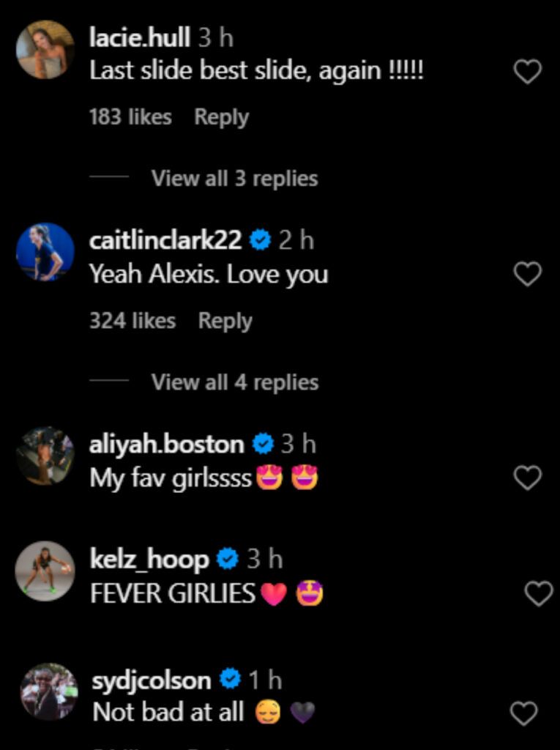This screenshot has width=560, height=750.
Task: Like caitlinclark22's comment using the heart
Action: coord(527,272)
